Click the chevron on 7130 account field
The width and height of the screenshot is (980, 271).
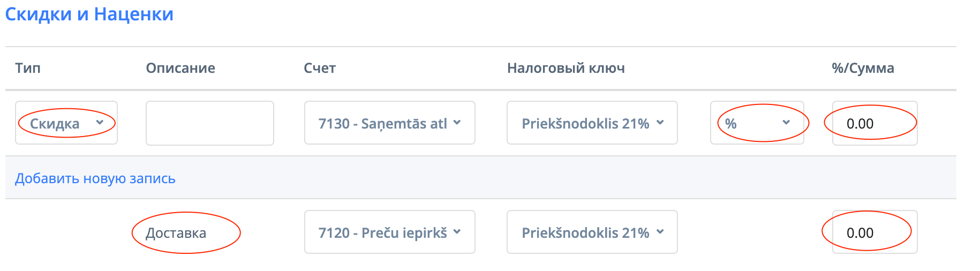coord(457,123)
